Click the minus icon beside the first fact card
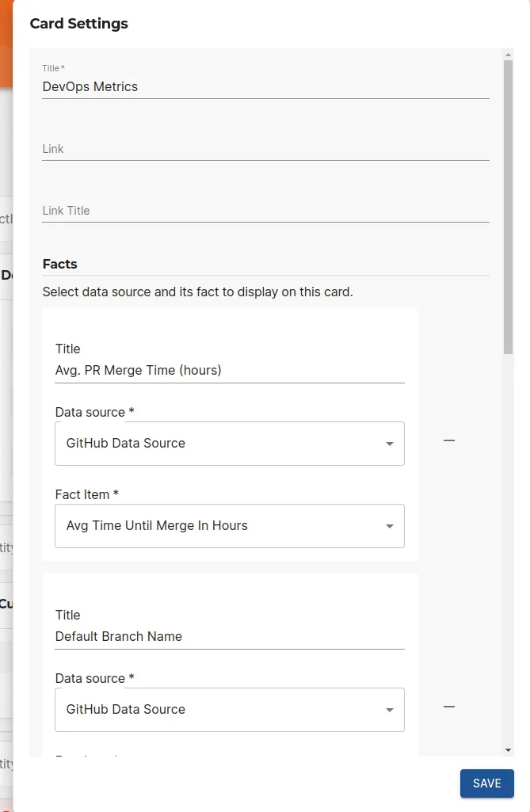 coord(449,441)
